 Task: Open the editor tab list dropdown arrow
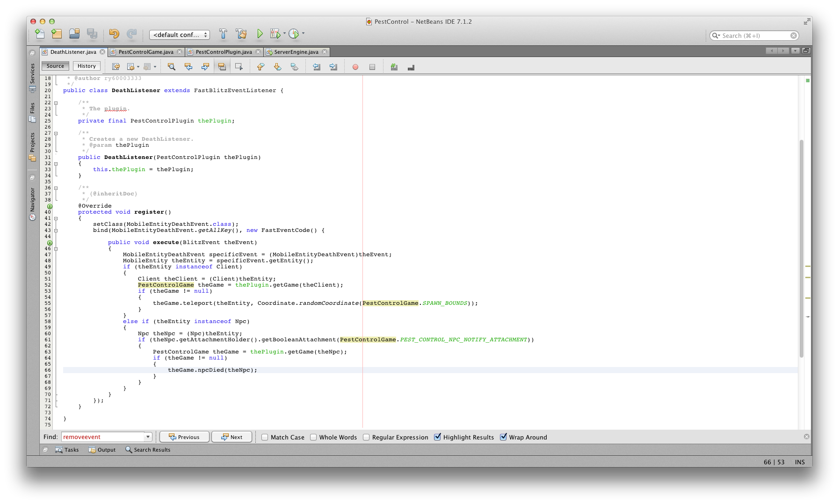(795, 50)
